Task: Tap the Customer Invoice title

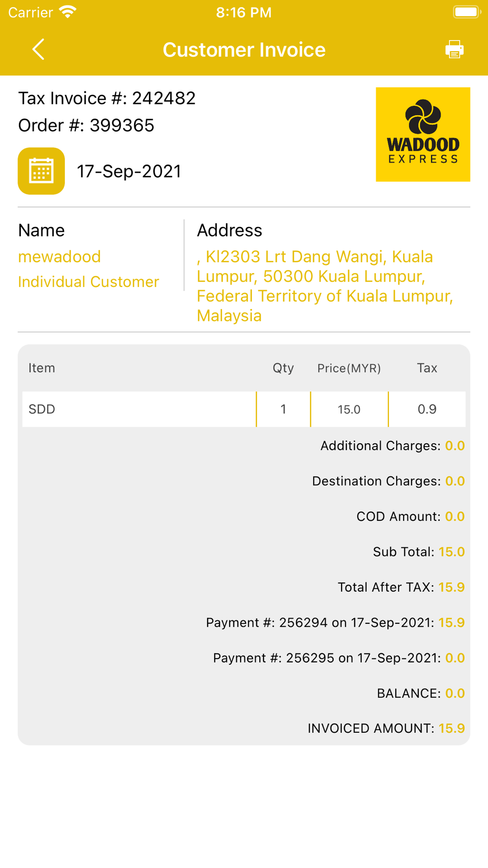Action: click(x=244, y=50)
